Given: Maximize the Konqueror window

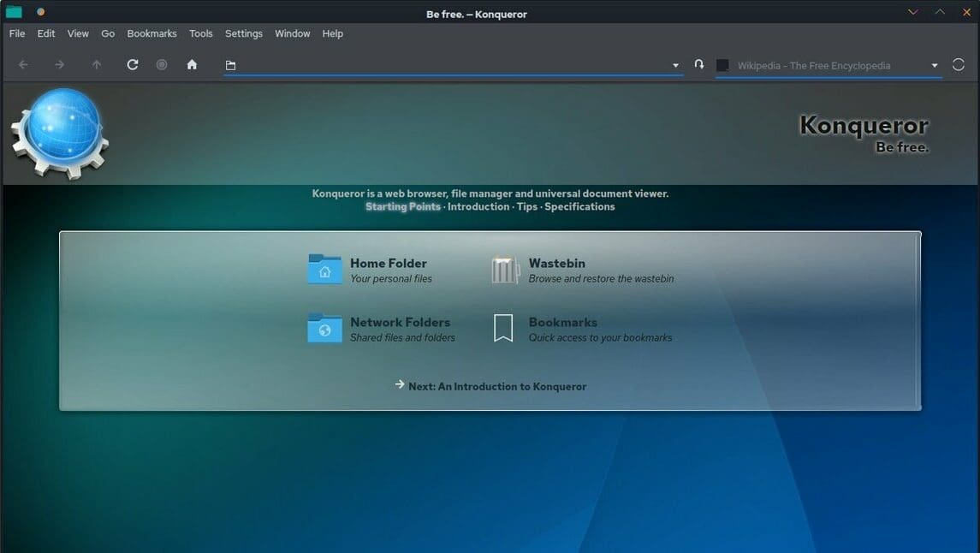Looking at the screenshot, I should 940,12.
